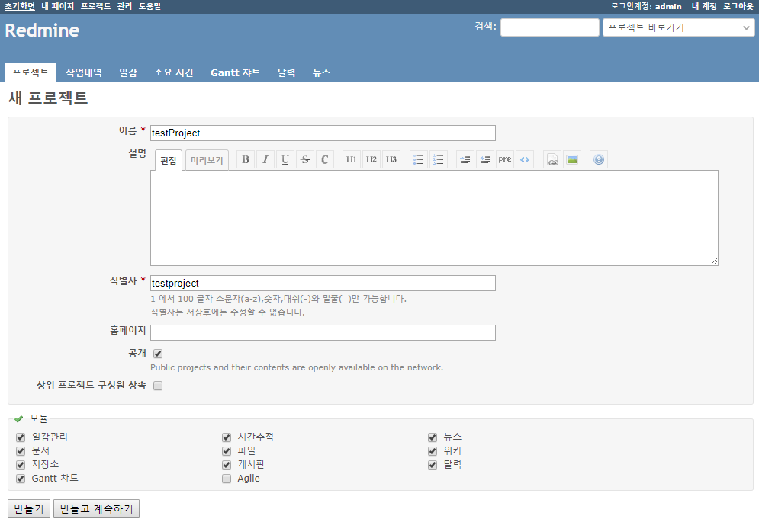Click the 만들기 create button
759x532 pixels.
point(29,509)
